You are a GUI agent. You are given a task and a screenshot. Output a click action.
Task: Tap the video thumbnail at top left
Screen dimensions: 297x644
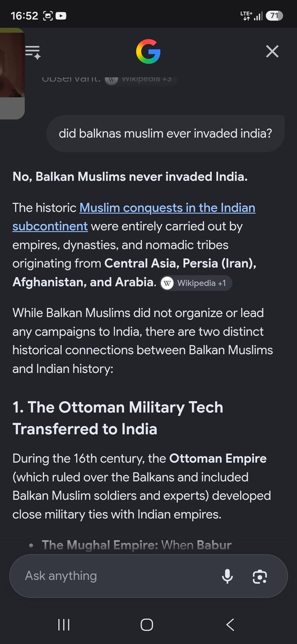12,73
